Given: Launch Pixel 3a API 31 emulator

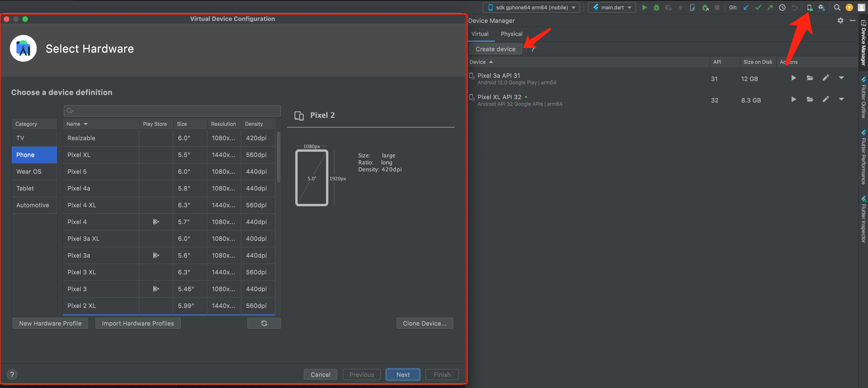Looking at the screenshot, I should [793, 78].
